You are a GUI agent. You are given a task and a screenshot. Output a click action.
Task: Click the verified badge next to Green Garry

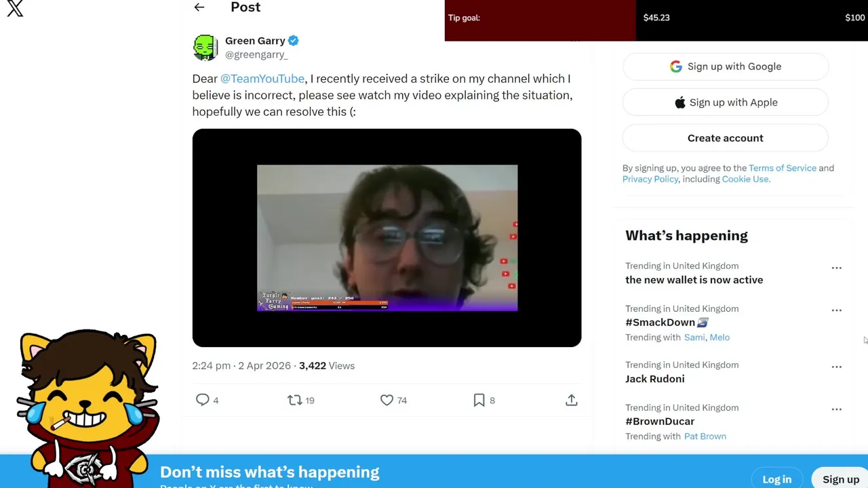click(294, 41)
